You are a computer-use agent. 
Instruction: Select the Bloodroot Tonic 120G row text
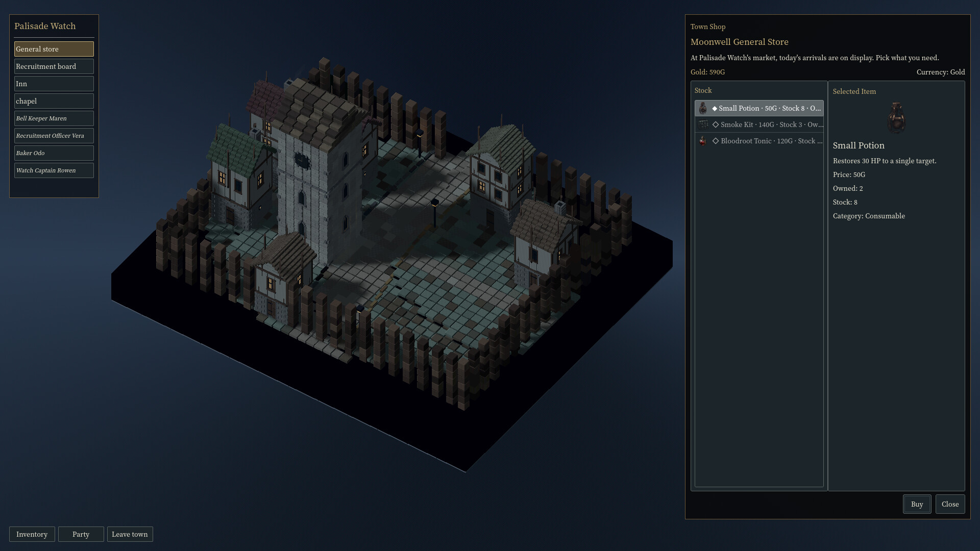772,141
